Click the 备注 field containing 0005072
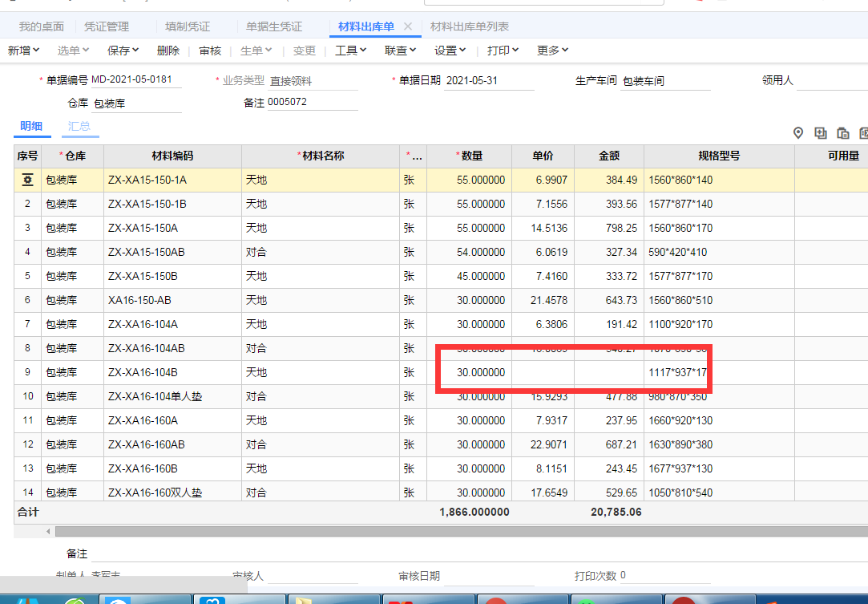The image size is (868, 604). click(x=313, y=103)
